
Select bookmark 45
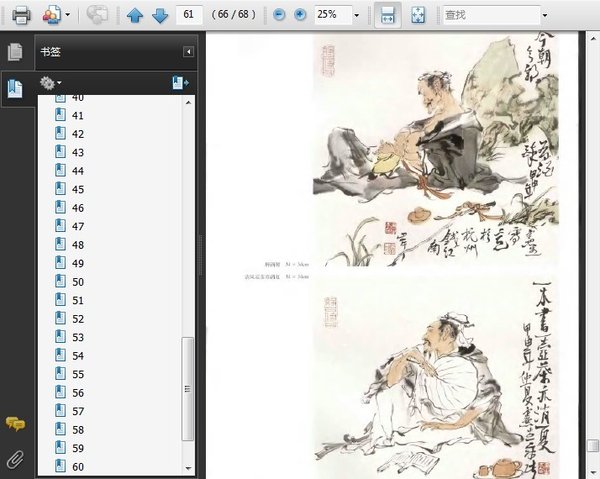(x=78, y=189)
